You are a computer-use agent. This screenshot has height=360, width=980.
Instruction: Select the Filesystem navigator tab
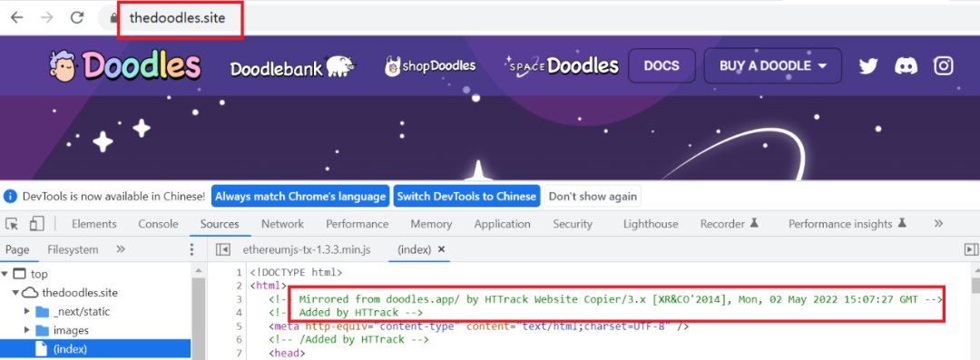(x=73, y=249)
